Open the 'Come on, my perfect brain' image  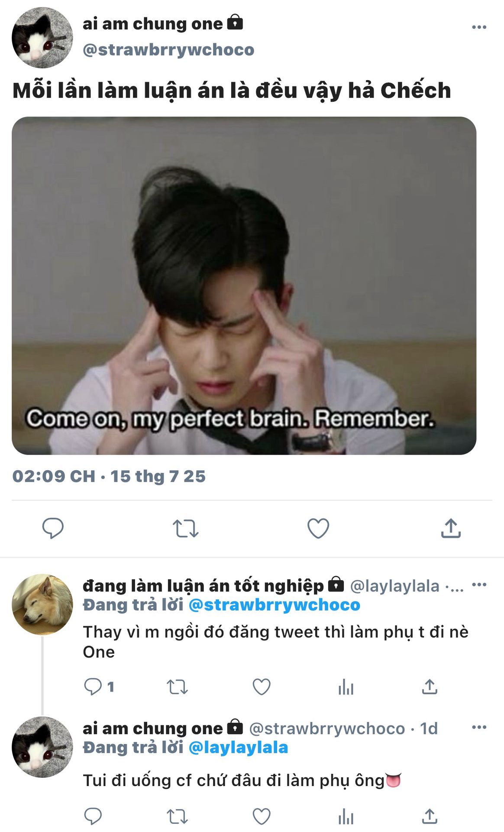pyautogui.click(x=244, y=286)
